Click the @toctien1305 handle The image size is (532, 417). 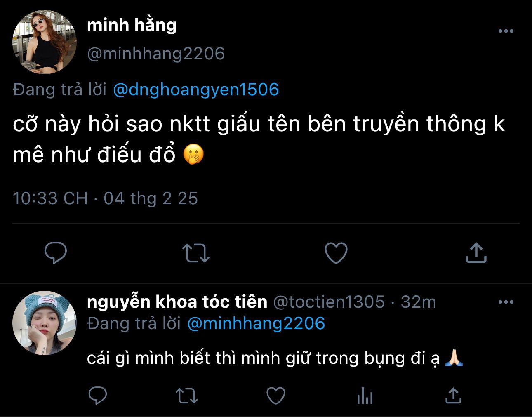pos(329,302)
